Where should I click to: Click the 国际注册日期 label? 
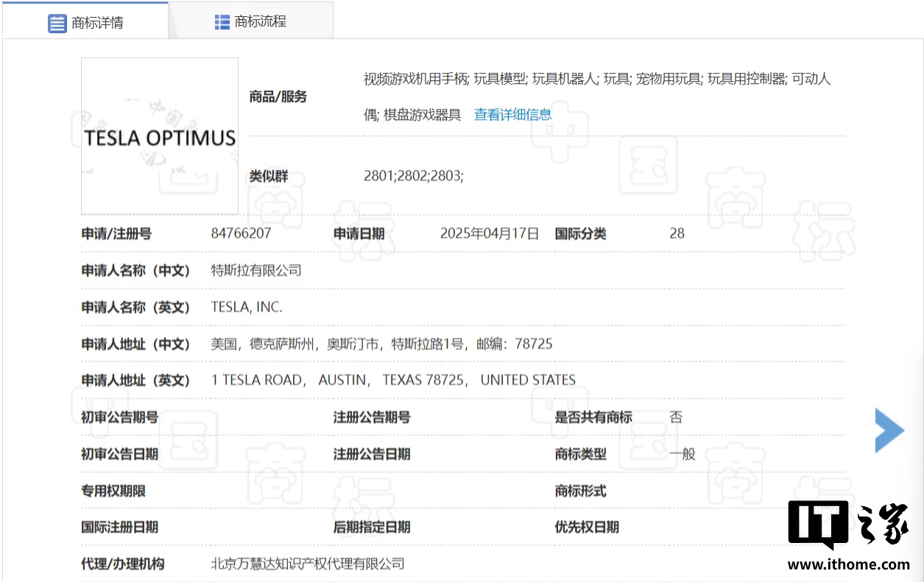119,528
